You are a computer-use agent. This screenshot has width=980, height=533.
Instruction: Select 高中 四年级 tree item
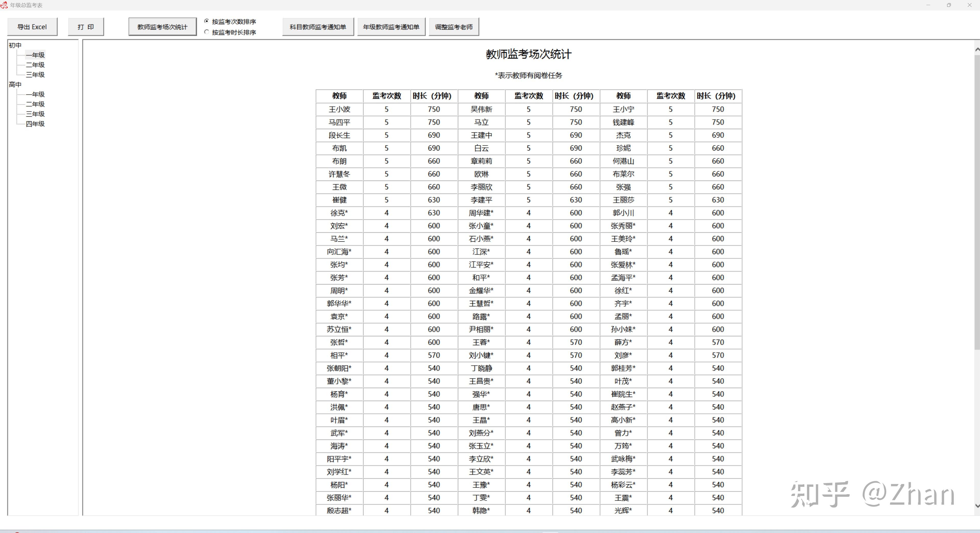pyautogui.click(x=35, y=124)
